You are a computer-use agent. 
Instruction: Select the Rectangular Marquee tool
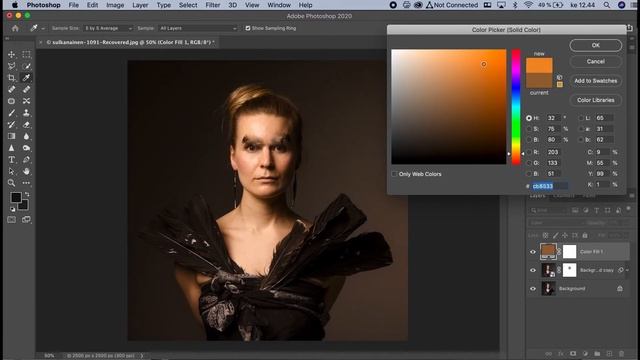(27, 54)
